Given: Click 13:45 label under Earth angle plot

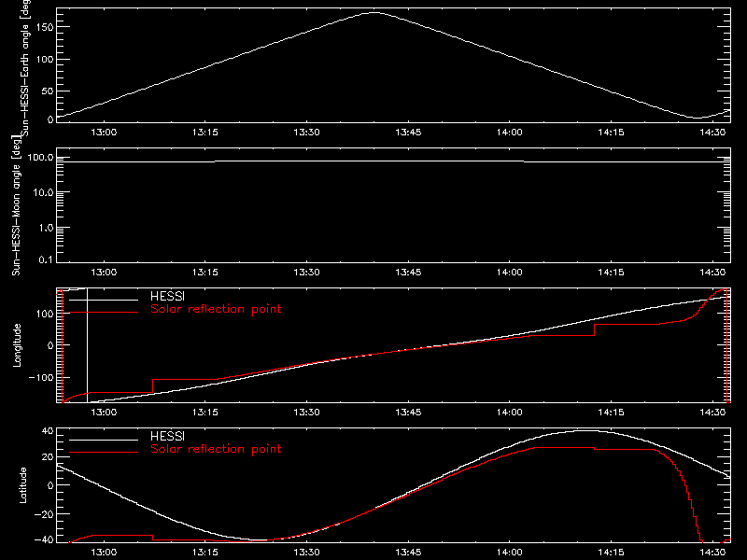Looking at the screenshot, I should (408, 132).
